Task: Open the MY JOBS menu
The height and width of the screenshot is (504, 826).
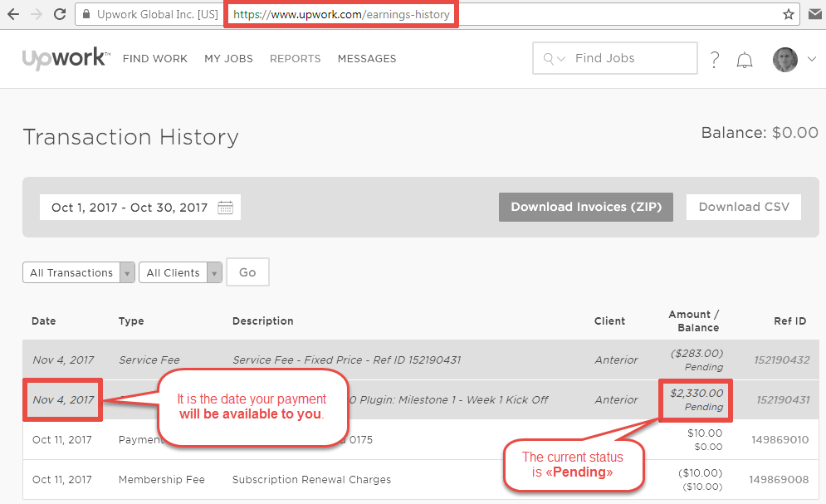Action: [228, 58]
